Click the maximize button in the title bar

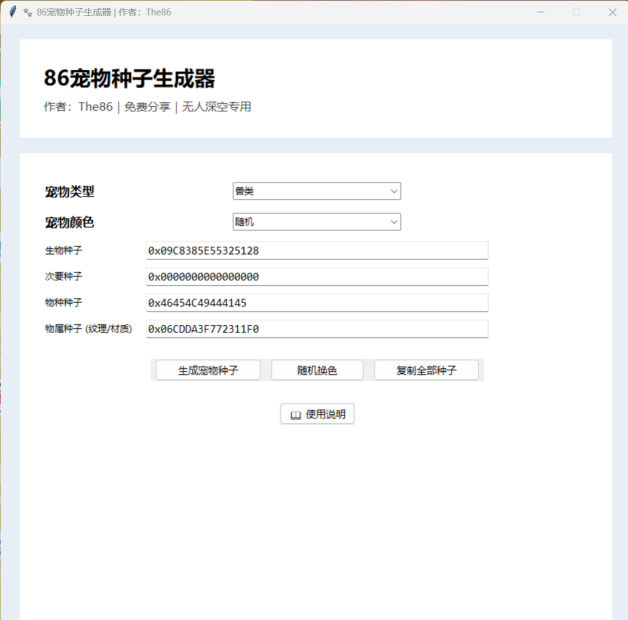576,12
